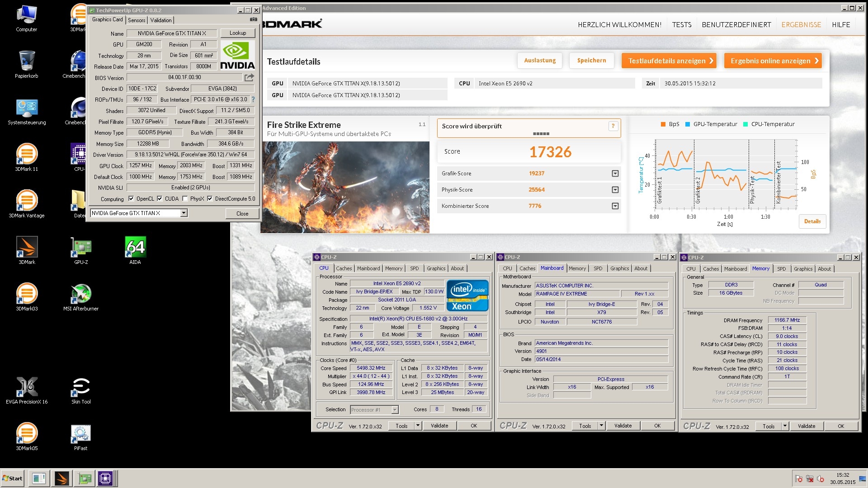Open the TESTS menu in 3DMark
This screenshot has height=488, width=868.
(x=681, y=25)
